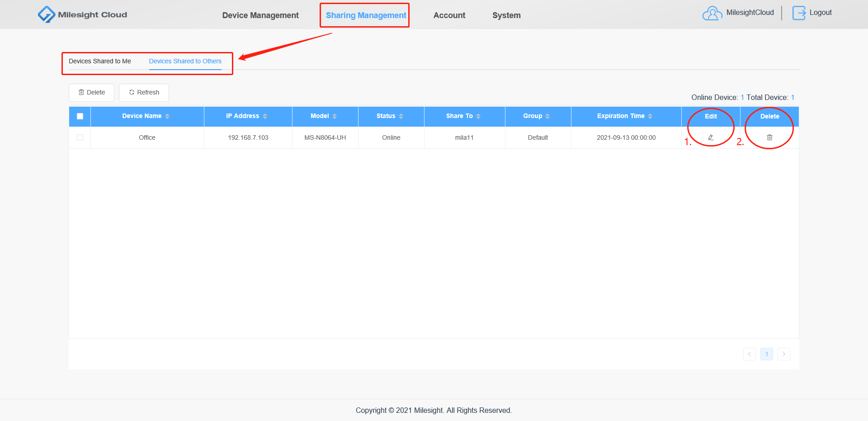
Task: Select page 1 in pagination
Action: pyautogui.click(x=767, y=354)
